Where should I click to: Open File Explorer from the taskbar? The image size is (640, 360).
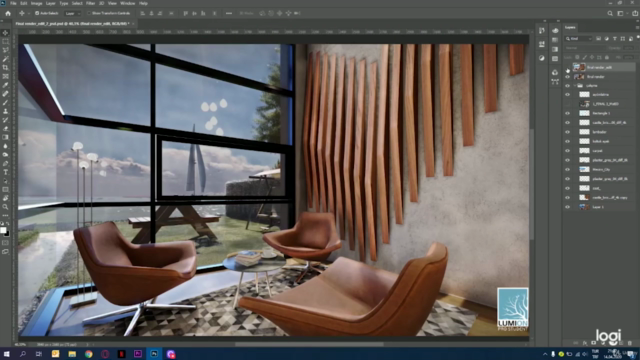click(x=72, y=354)
